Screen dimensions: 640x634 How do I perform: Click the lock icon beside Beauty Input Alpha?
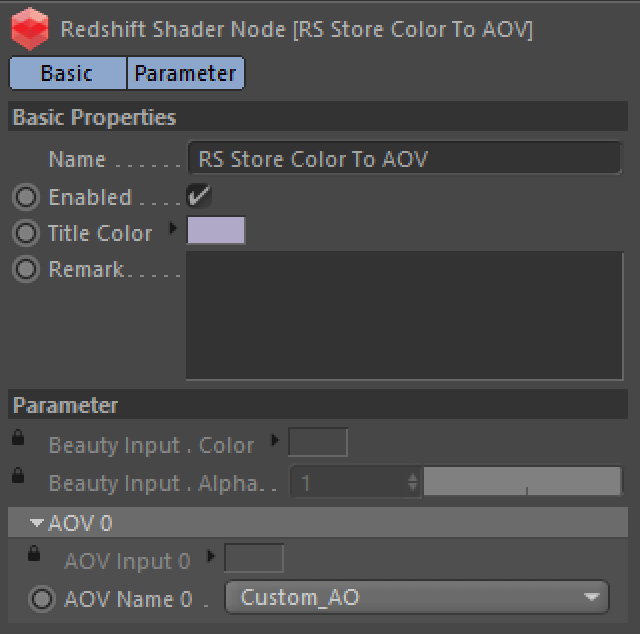[18, 475]
